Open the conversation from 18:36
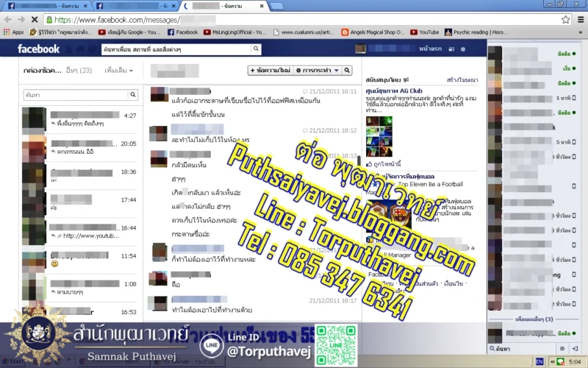This screenshot has height=368, width=588. point(81,176)
